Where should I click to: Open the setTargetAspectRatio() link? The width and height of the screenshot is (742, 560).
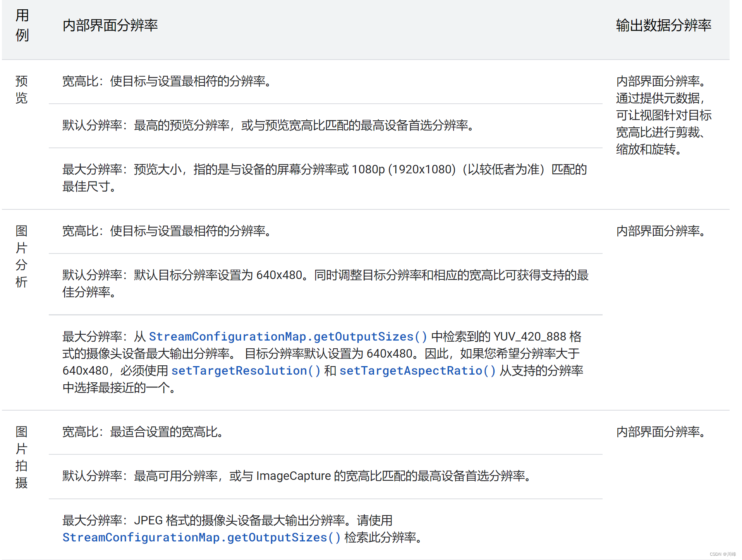point(417,370)
